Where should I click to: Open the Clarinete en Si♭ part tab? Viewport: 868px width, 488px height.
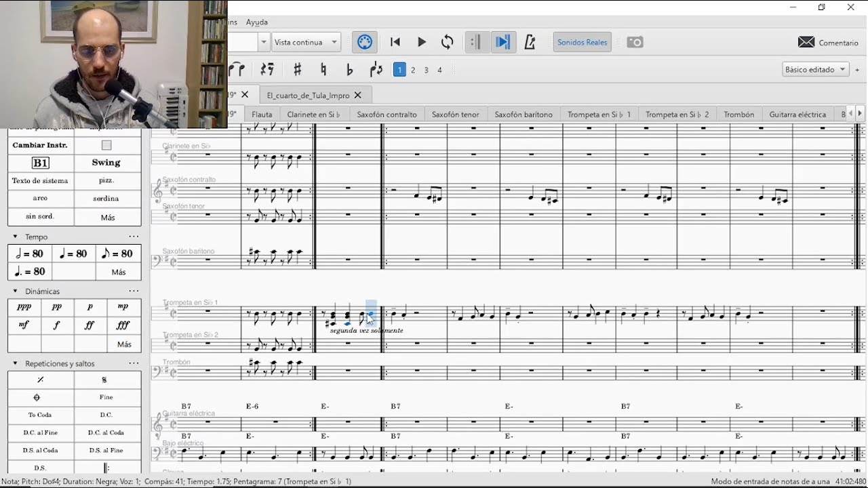314,114
